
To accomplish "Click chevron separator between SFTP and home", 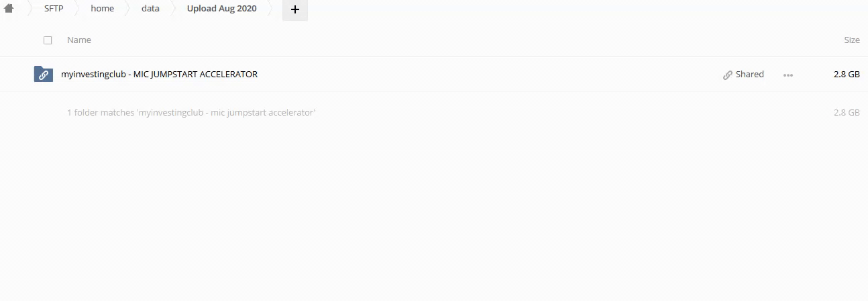I will (x=77, y=9).
